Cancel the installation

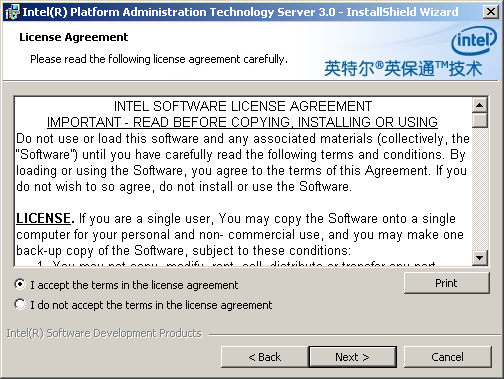(447, 357)
